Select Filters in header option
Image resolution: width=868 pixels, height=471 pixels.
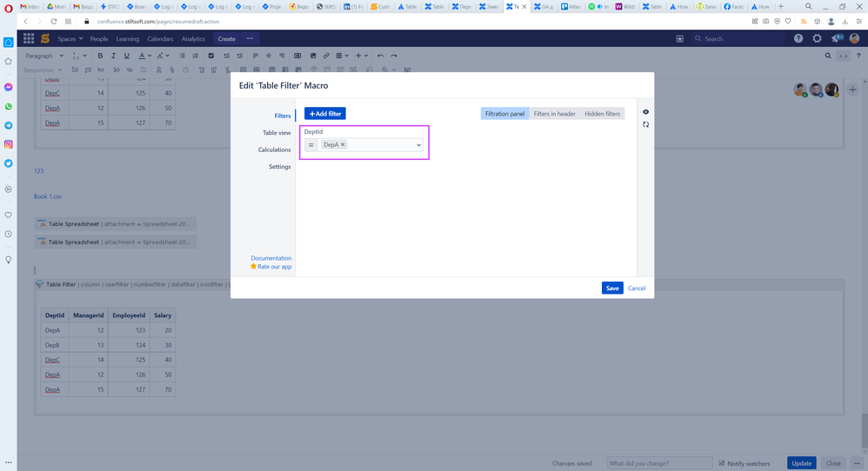pos(554,113)
